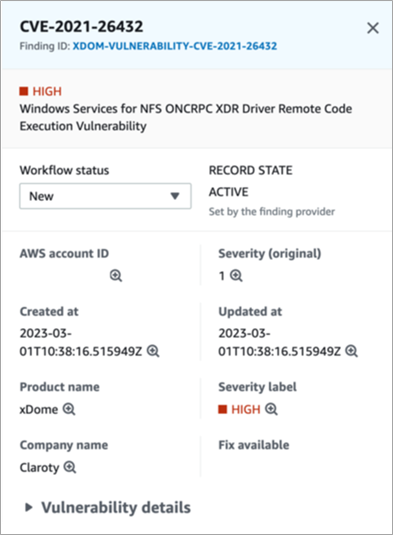Click the xDome product name value
Screen dimensions: 393x535
[39, 409]
